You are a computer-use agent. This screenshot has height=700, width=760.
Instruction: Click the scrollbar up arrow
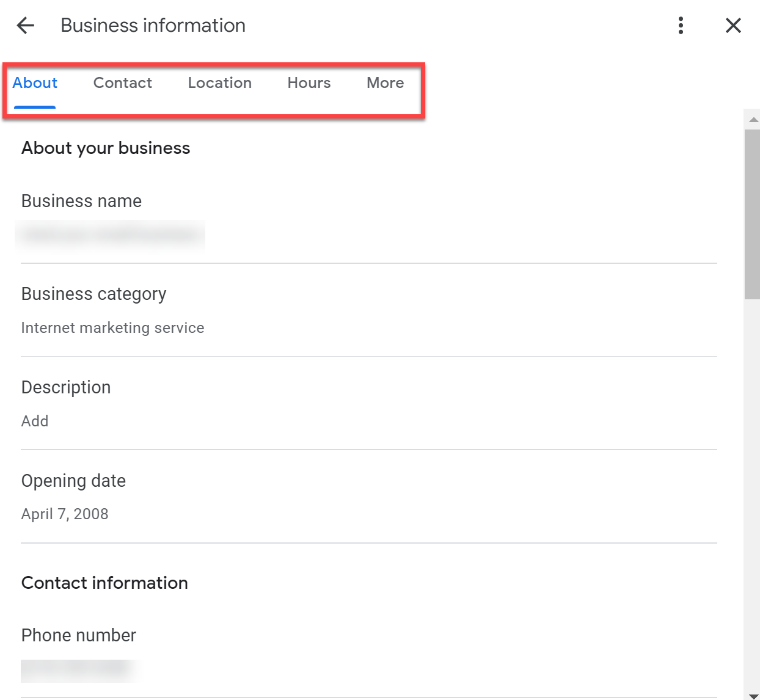point(753,120)
